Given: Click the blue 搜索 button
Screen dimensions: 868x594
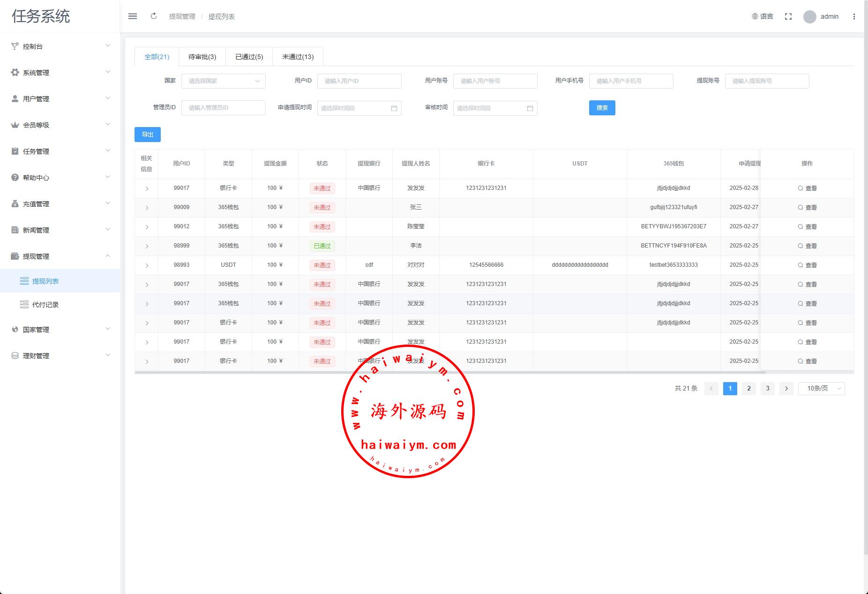Looking at the screenshot, I should pyautogui.click(x=602, y=108).
